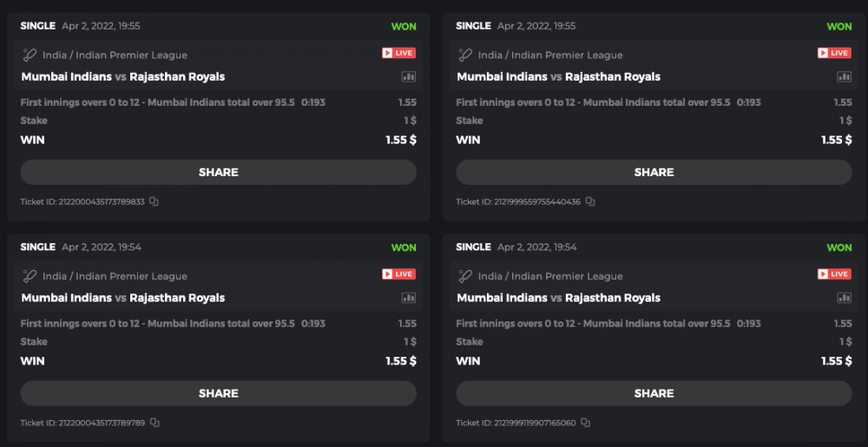Click LIVE badge on ticket ending 789833
Screen dimensions: 868x447
398,54
